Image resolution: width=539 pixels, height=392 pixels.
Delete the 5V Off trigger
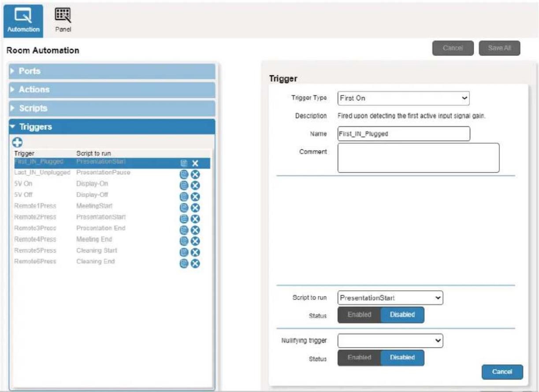coord(195,197)
